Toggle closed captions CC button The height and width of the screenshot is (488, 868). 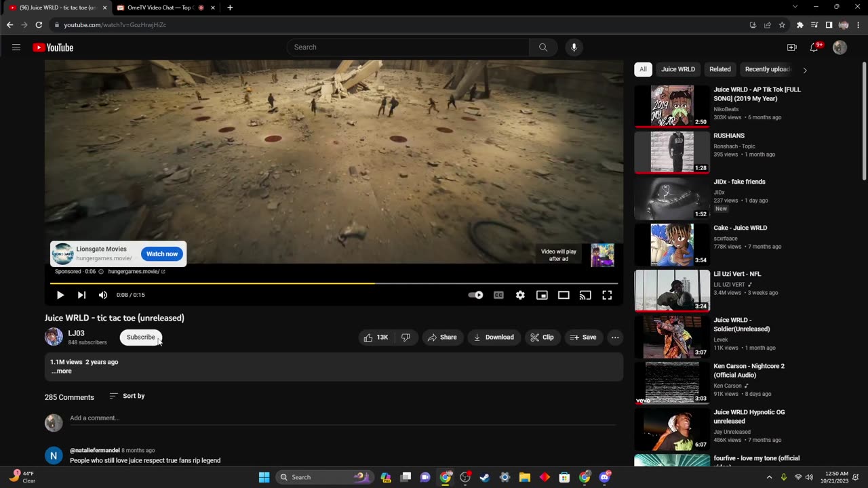point(498,295)
